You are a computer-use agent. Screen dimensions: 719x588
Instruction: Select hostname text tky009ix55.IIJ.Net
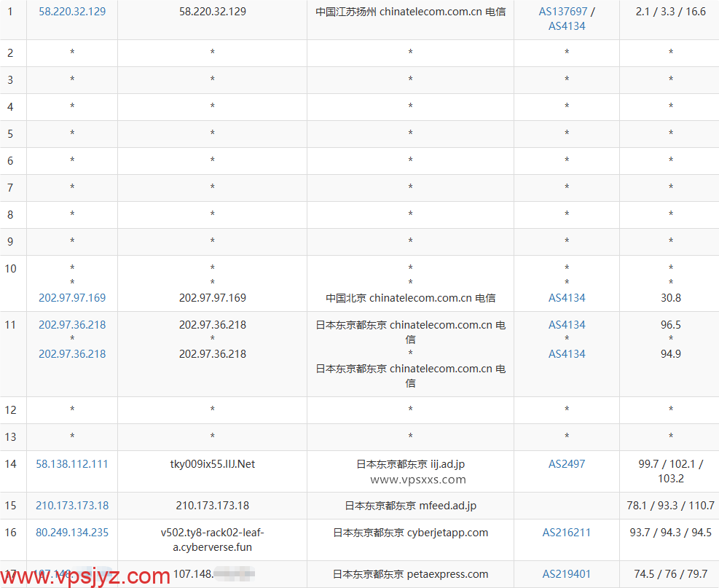tap(212, 463)
